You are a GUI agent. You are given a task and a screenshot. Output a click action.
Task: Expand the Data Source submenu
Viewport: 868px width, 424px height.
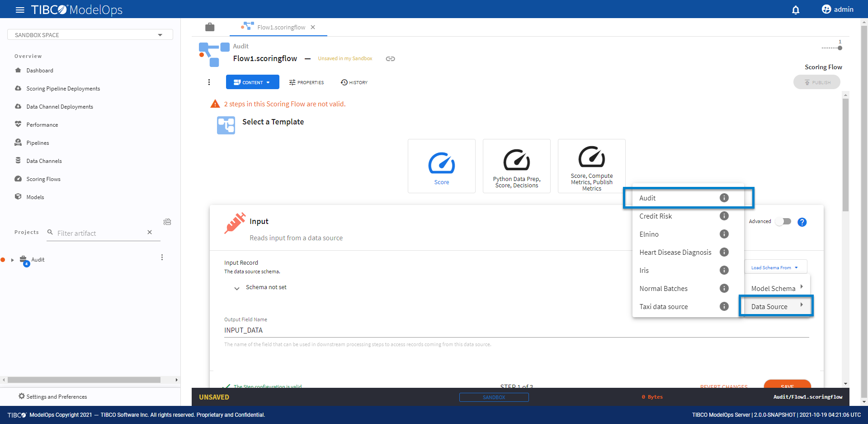[776, 306]
